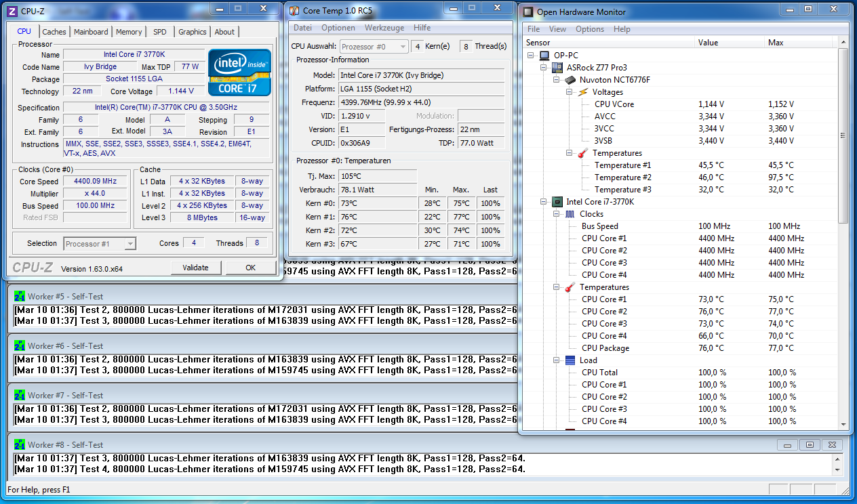Collapse the Clocks group
The width and height of the screenshot is (857, 504).
pyautogui.click(x=557, y=214)
